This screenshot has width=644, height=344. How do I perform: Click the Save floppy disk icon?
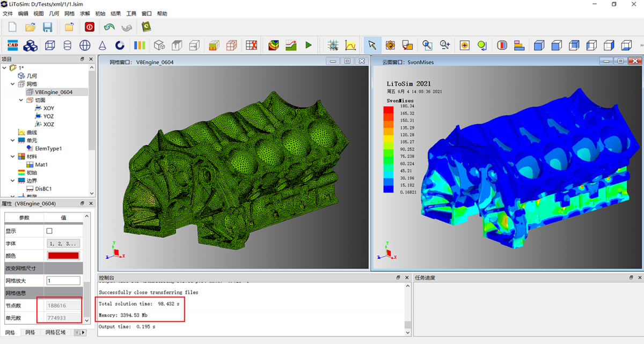coord(48,27)
